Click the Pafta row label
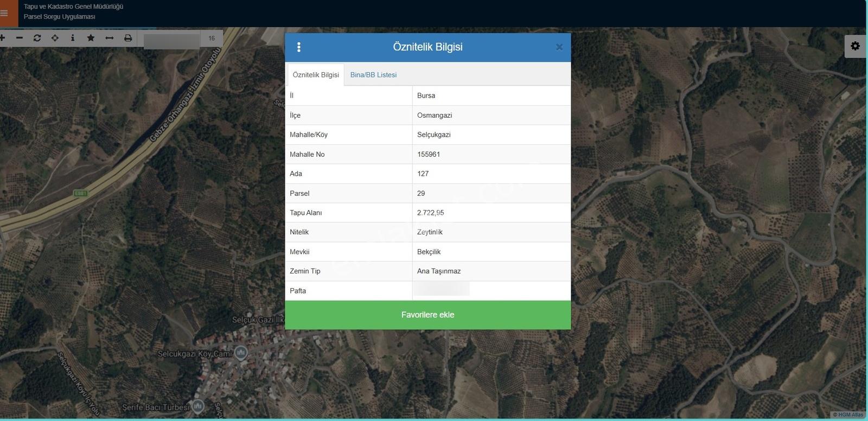Screen dimensions: 868x421 [x=298, y=291]
